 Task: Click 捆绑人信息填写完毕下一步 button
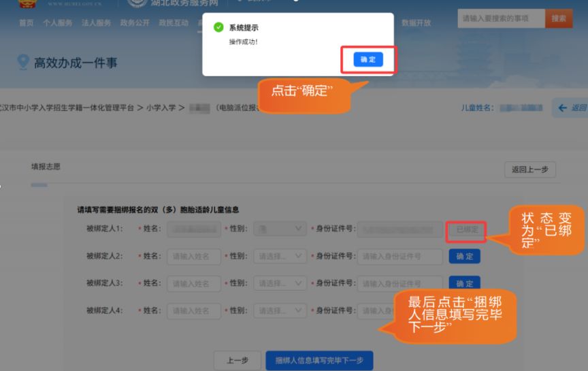tap(319, 361)
